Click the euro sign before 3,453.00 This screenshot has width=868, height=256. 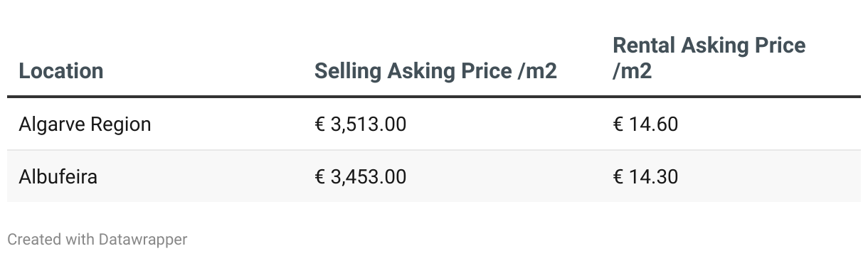tap(320, 176)
